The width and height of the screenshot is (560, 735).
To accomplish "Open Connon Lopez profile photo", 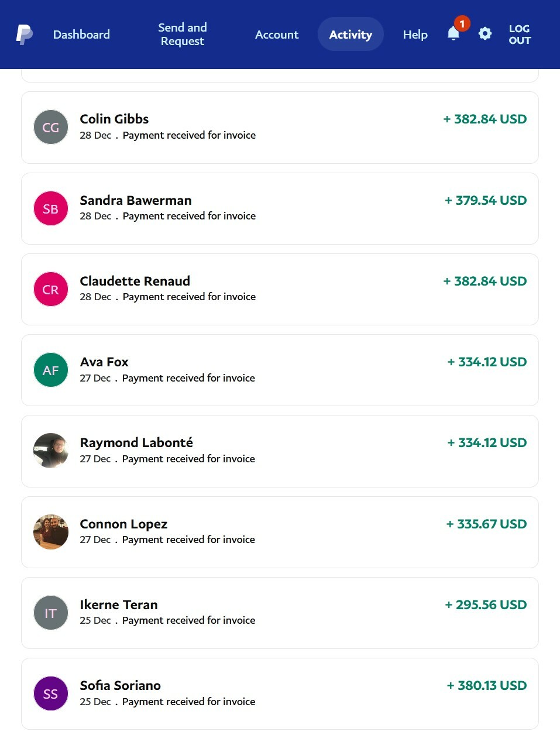I will tap(51, 532).
